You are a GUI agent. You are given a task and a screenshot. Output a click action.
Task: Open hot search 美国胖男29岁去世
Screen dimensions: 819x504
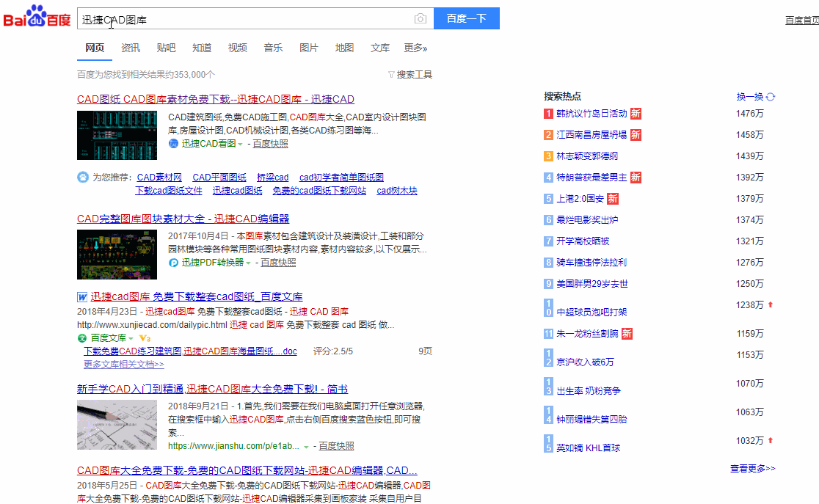tap(592, 284)
